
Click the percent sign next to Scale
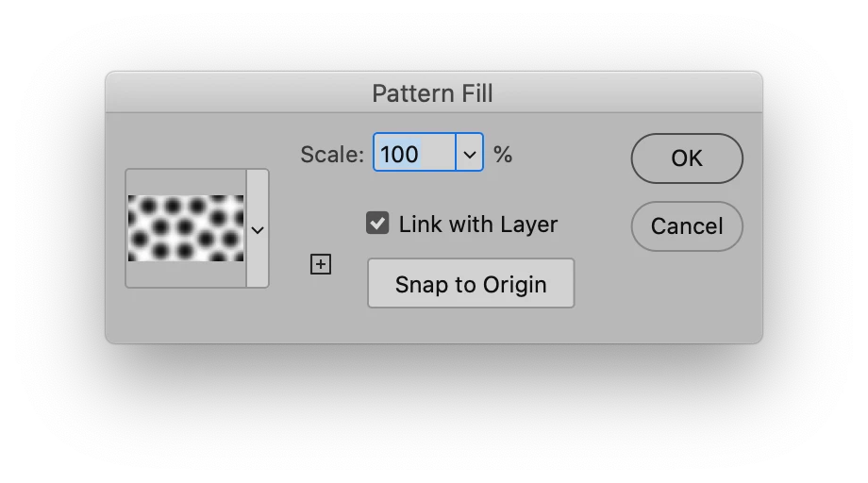click(503, 153)
